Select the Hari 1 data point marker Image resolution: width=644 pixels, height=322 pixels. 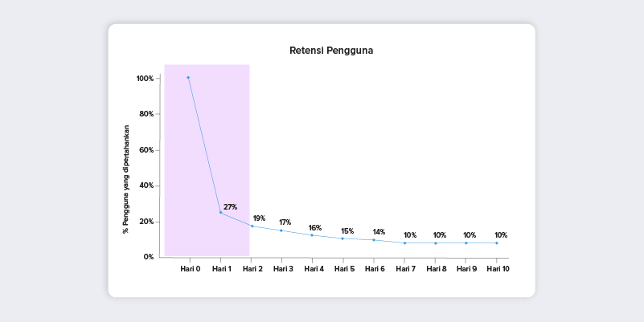point(220,213)
